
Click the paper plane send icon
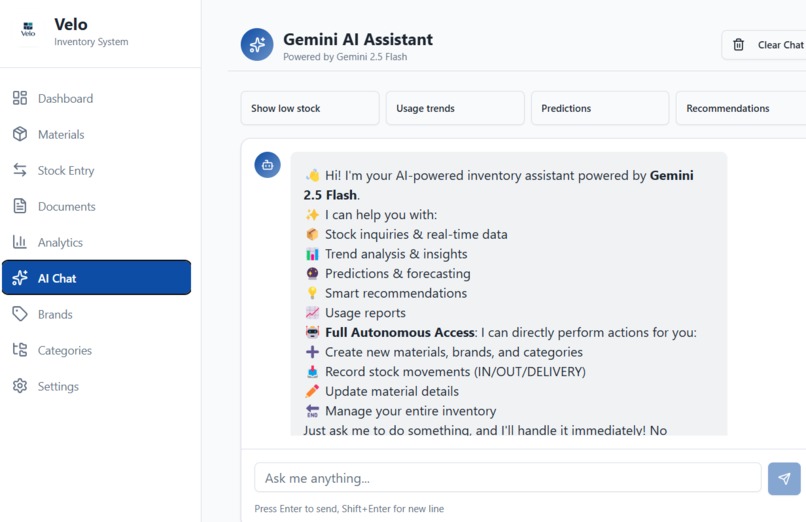click(x=784, y=479)
